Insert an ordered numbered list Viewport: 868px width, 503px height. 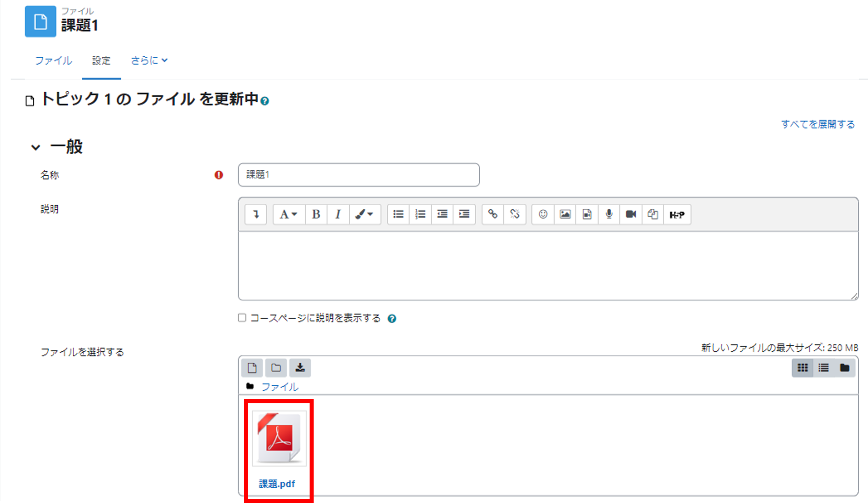pos(420,214)
